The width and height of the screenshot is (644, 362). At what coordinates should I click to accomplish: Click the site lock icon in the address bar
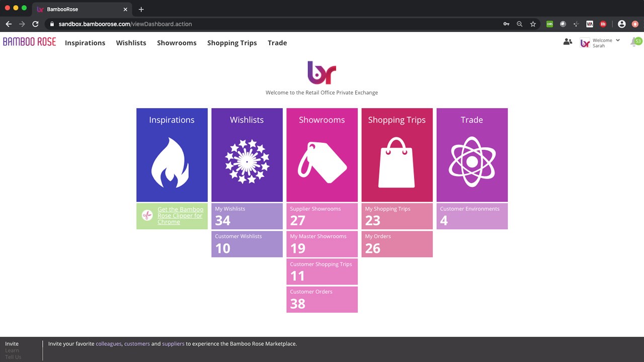coord(51,24)
